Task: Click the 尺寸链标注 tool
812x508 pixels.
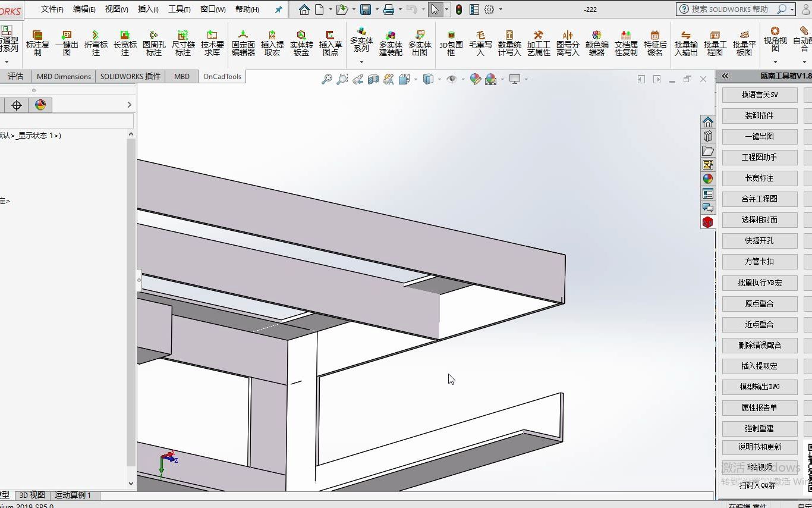Action: click(183, 43)
